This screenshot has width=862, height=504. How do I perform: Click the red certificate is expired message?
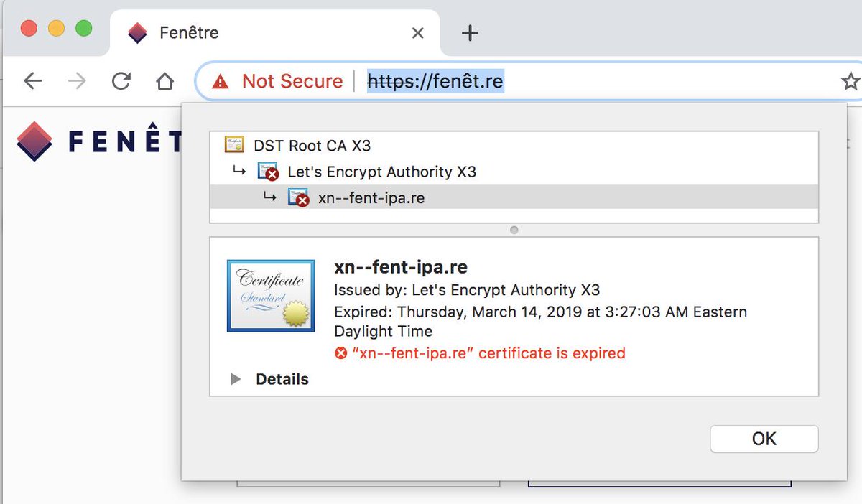click(x=488, y=353)
